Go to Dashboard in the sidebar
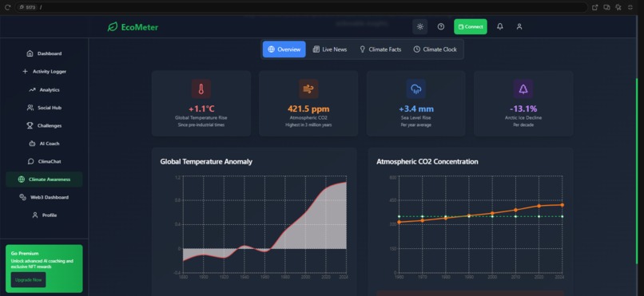This screenshot has height=296, width=644. (x=44, y=53)
